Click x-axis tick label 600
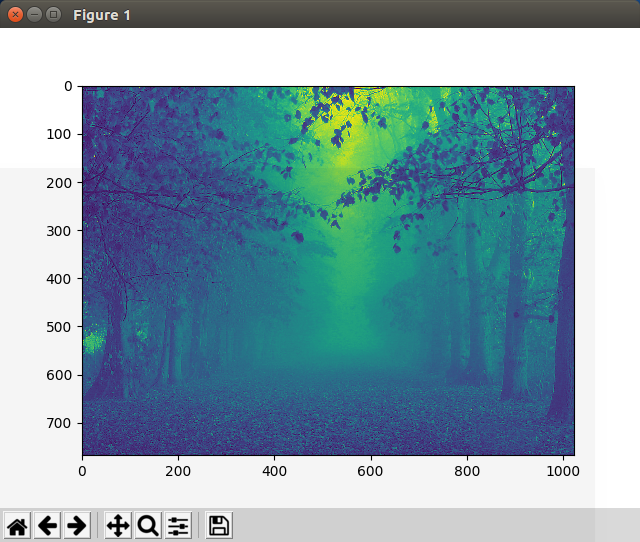640x542 pixels. coord(370,471)
